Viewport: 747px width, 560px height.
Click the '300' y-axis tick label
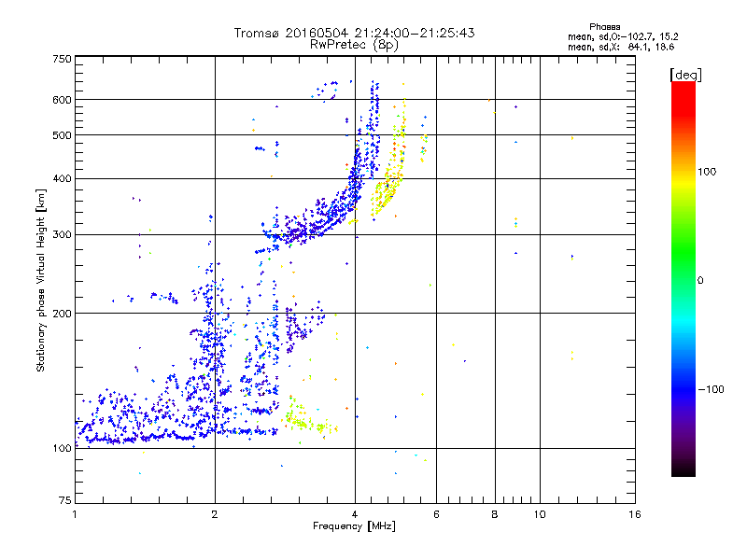pyautogui.click(x=62, y=234)
